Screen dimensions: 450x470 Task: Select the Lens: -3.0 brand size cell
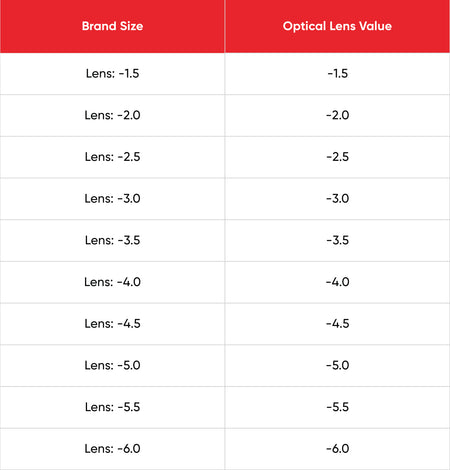coord(112,198)
